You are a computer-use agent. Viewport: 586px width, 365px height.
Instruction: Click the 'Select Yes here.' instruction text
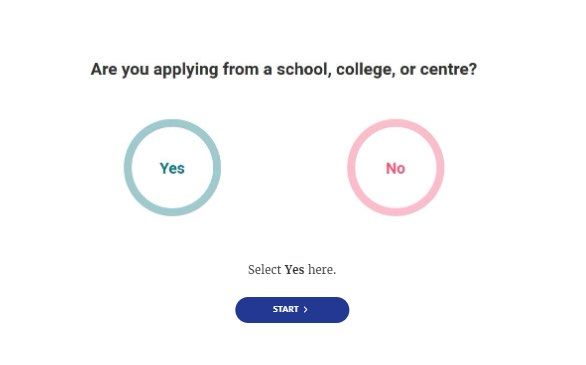pyautogui.click(x=292, y=269)
